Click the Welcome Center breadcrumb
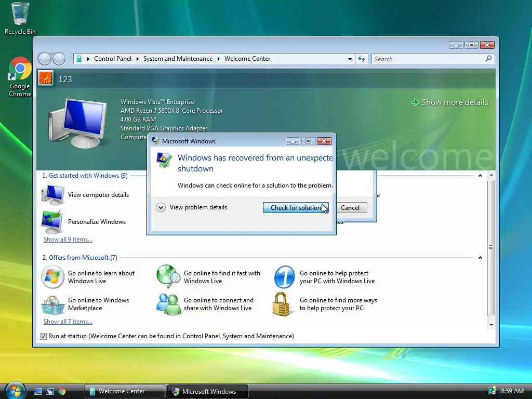Image resolution: width=532 pixels, height=399 pixels. (247, 59)
